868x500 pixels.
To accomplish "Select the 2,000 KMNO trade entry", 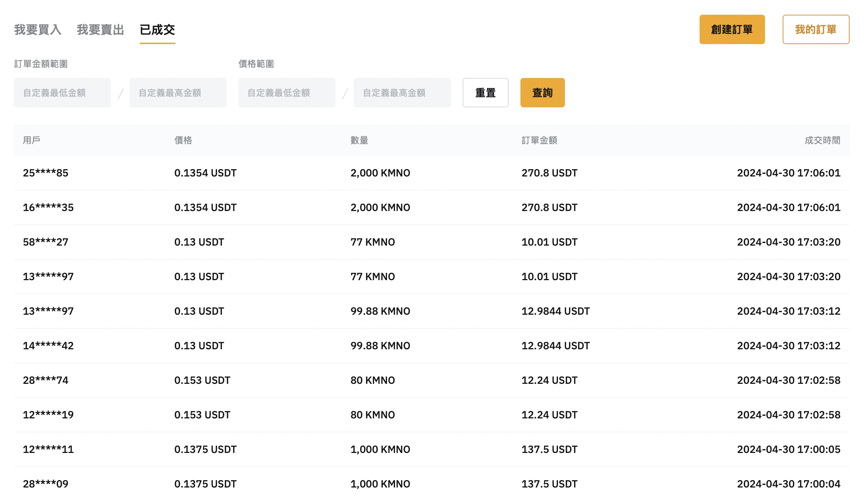I will 380,173.
